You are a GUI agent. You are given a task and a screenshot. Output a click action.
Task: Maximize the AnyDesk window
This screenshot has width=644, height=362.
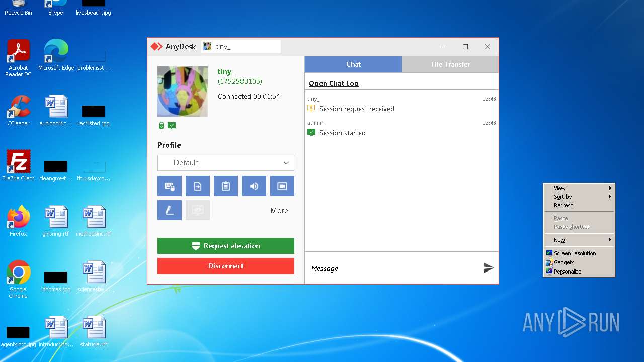point(465,47)
